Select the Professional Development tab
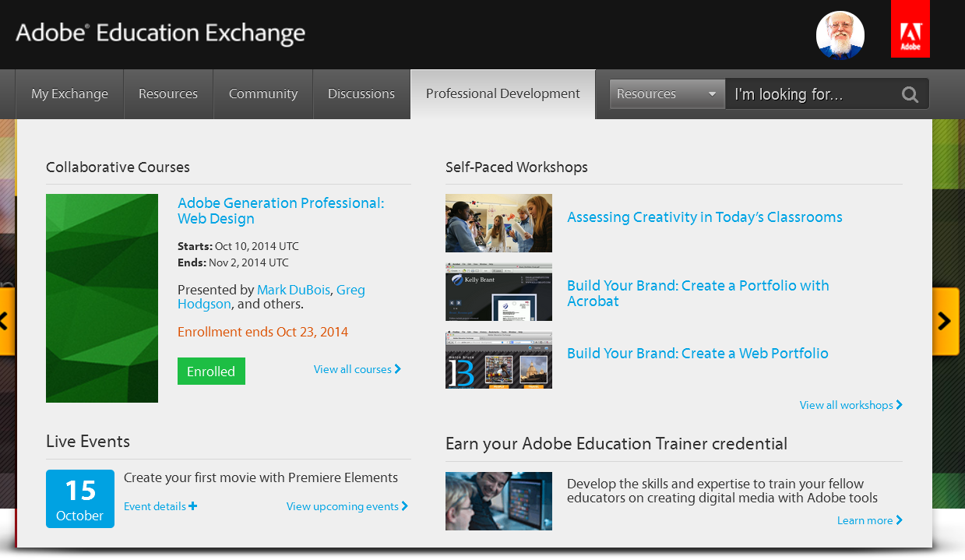The height and width of the screenshot is (560, 965). tap(503, 93)
